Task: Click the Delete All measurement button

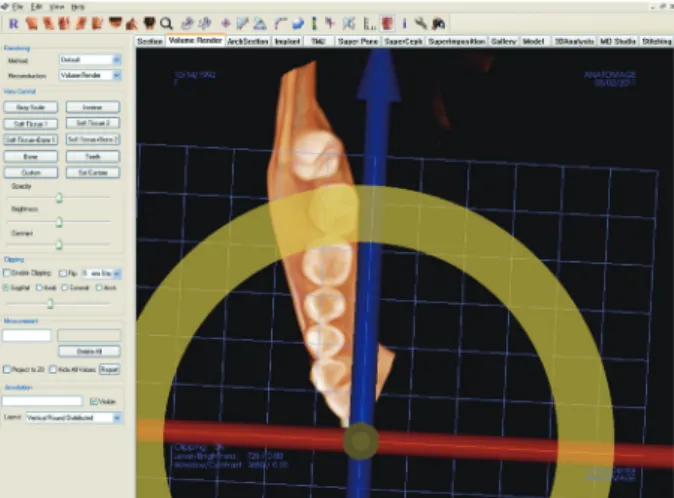Action: (89, 351)
